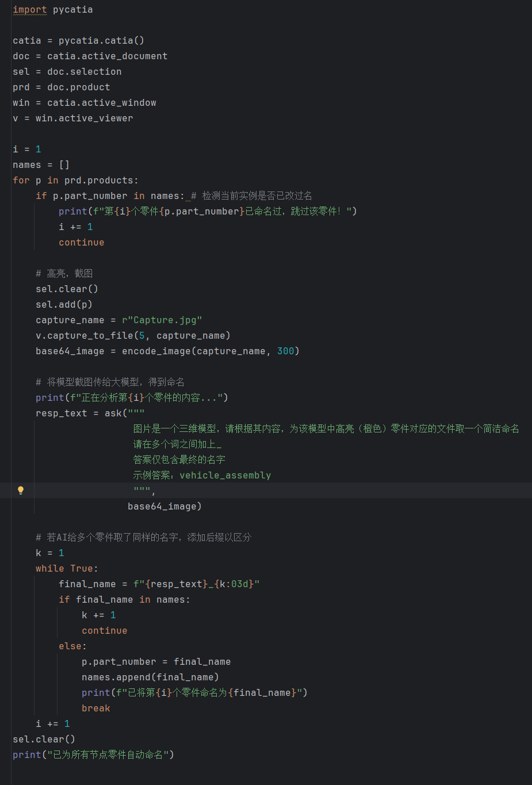This screenshot has width=532, height=785.
Task: Open the yellow lightbulb quick-fix icon
Action: click(x=21, y=490)
